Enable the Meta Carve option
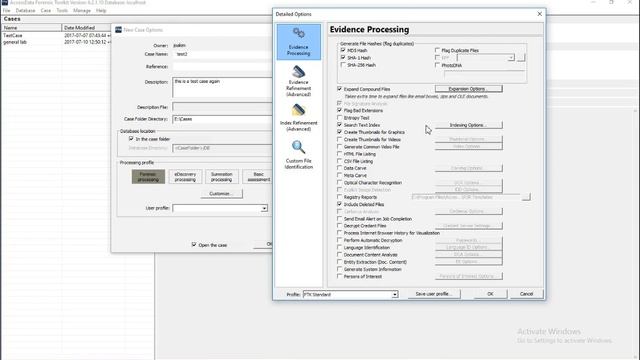The height and width of the screenshot is (360, 640). [340, 175]
